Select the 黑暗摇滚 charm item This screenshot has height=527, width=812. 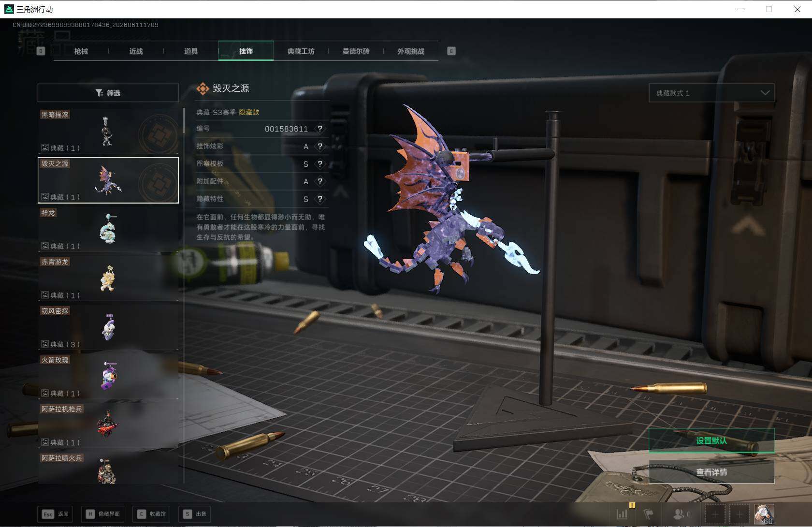[108, 131]
